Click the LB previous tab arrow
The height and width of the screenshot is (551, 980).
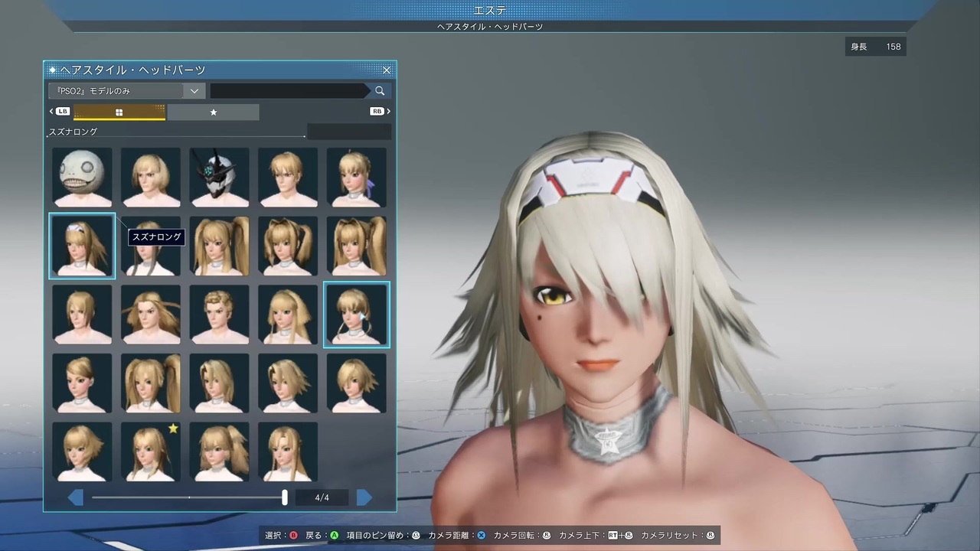[x=59, y=112]
